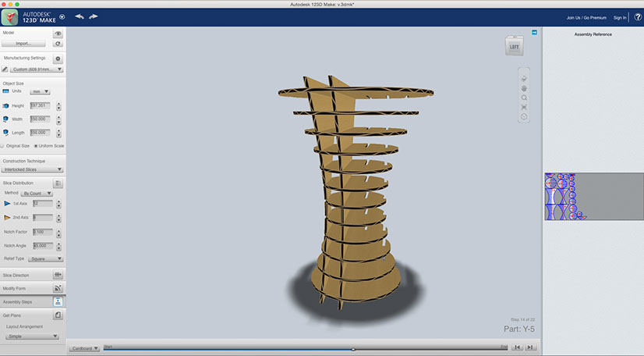The height and width of the screenshot is (356, 644).
Task: Adjust Height with its stepper arrows
Action: tap(58, 106)
